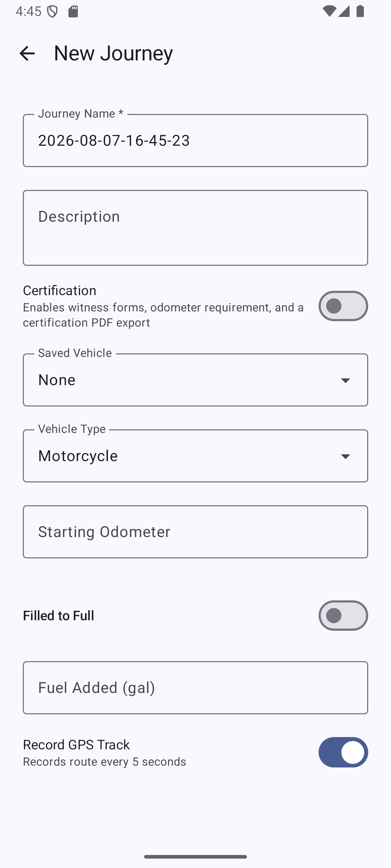Focus the Description text box
The height and width of the screenshot is (868, 391).
coord(195,228)
